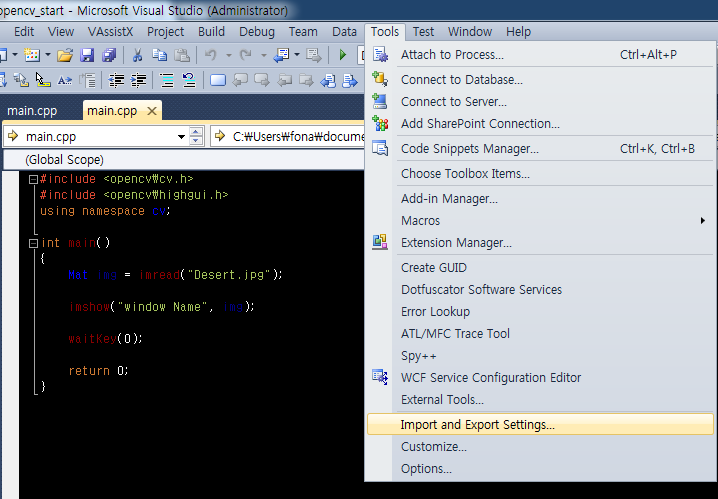The height and width of the screenshot is (499, 718).
Task: Expand the Macros submenu arrow
Action: pyautogui.click(x=702, y=221)
